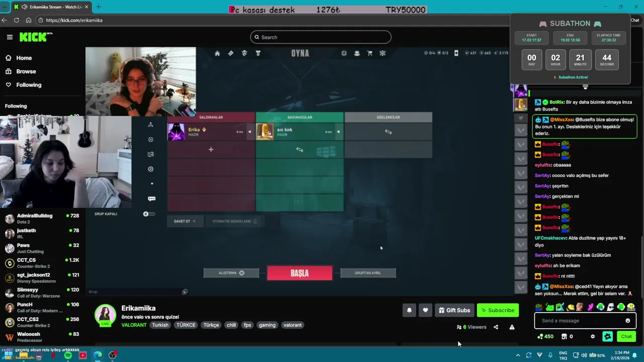Image resolution: width=644 pixels, height=362 pixels.
Task: Click Valorant battlepass chevrons icon
Action: [382, 53]
